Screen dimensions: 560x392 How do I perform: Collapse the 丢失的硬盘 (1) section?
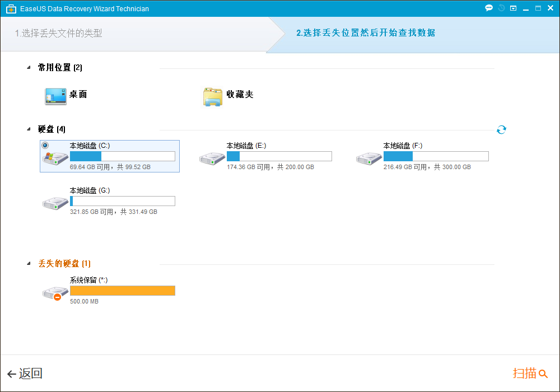(29, 263)
